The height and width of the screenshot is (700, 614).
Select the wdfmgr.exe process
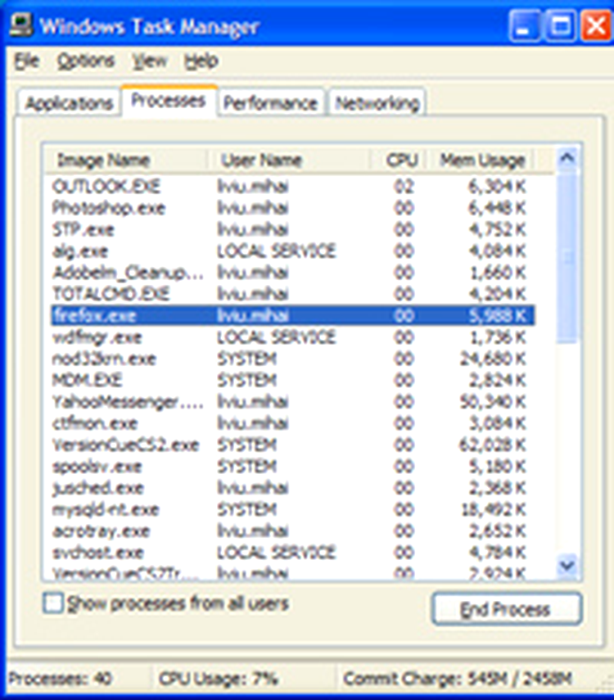(292, 337)
